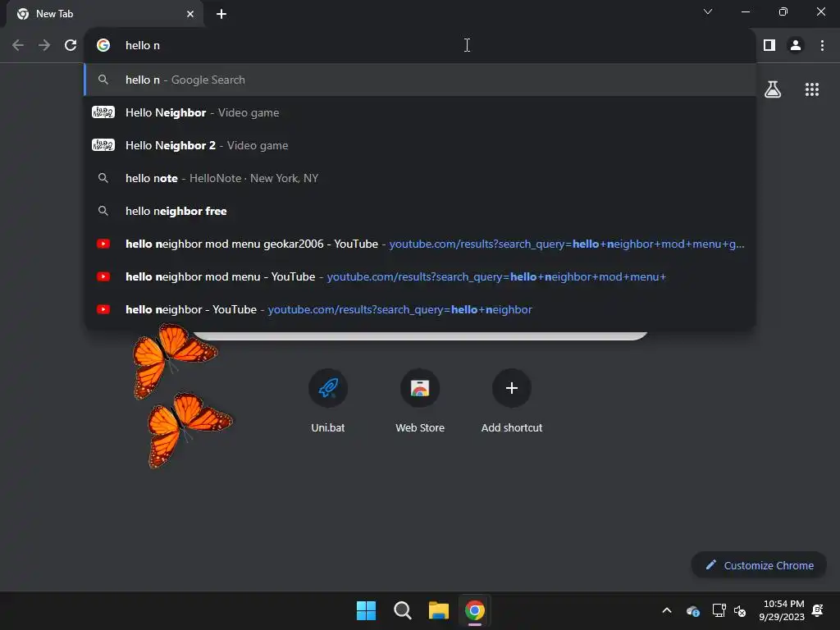Viewport: 840px width, 630px height.
Task: Show hidden system tray icons
Action: 667,610
